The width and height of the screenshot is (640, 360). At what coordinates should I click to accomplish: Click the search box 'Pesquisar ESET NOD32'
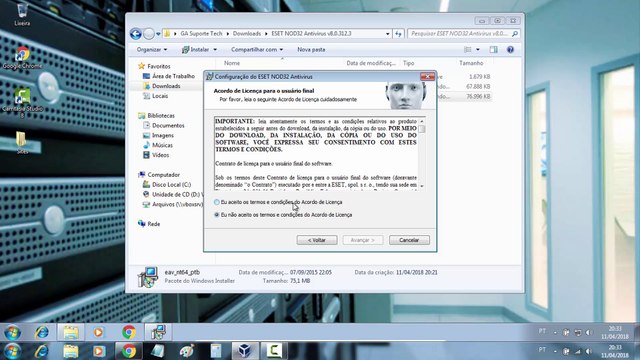[x=463, y=34]
